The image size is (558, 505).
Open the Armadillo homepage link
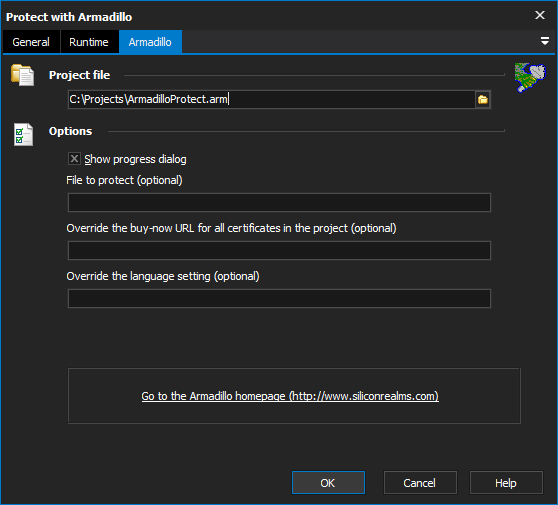coord(290,396)
